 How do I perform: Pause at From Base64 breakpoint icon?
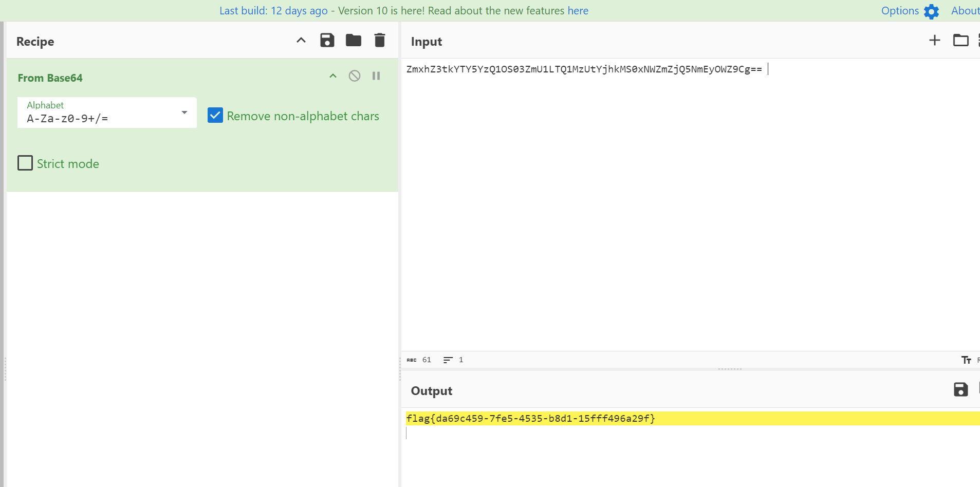[x=376, y=76]
